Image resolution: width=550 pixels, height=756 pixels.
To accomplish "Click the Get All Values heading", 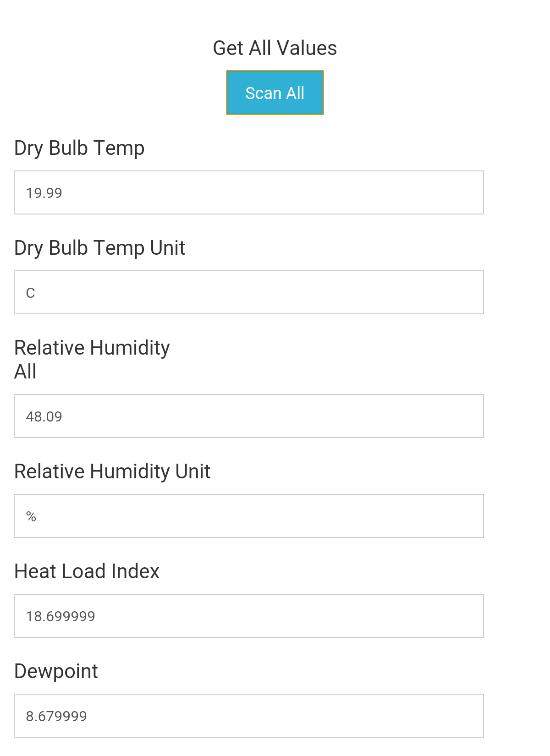I will [275, 48].
